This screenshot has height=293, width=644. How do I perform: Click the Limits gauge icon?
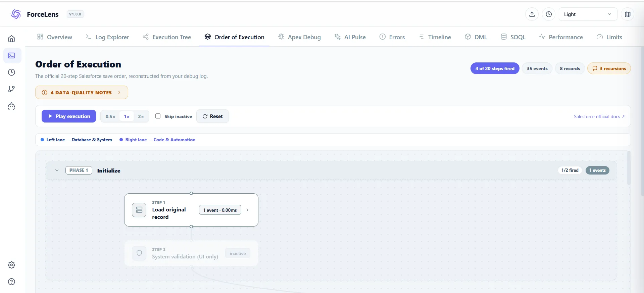pos(600,37)
